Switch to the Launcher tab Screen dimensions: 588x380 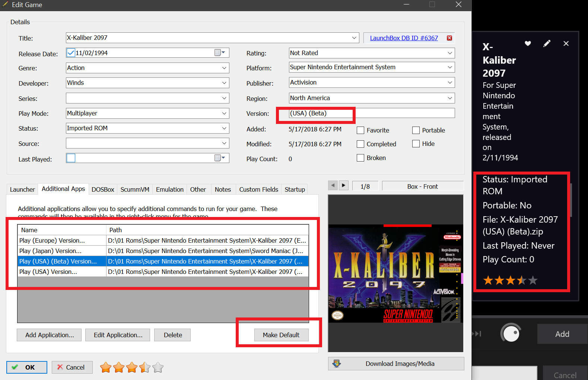click(22, 189)
